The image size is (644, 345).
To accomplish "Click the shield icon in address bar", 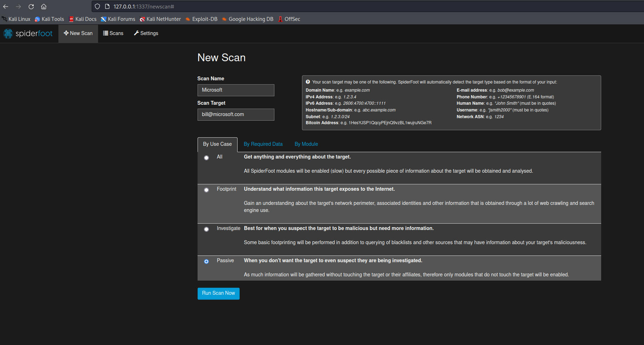I will 97,7.
